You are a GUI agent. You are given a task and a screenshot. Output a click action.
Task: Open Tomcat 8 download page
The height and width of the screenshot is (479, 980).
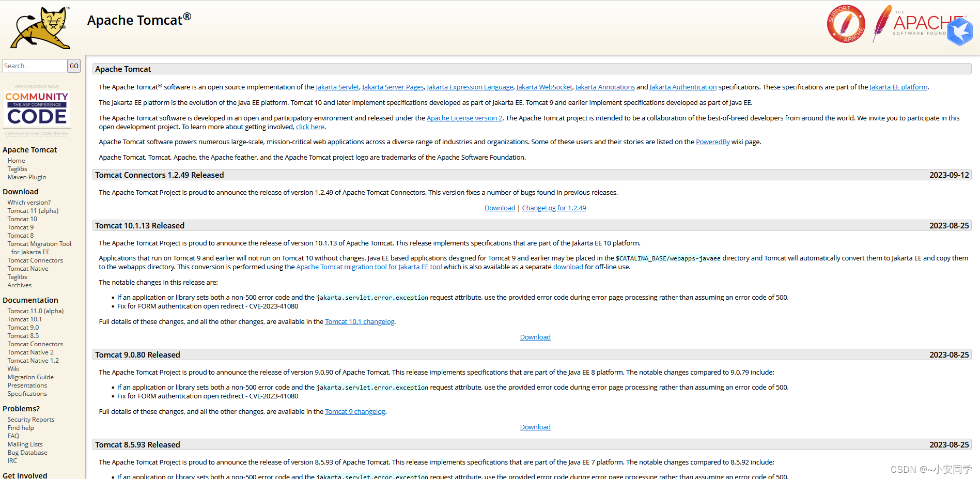[21, 236]
